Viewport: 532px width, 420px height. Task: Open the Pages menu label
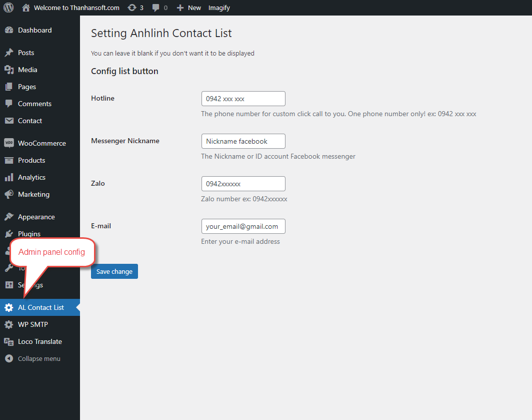tap(27, 87)
